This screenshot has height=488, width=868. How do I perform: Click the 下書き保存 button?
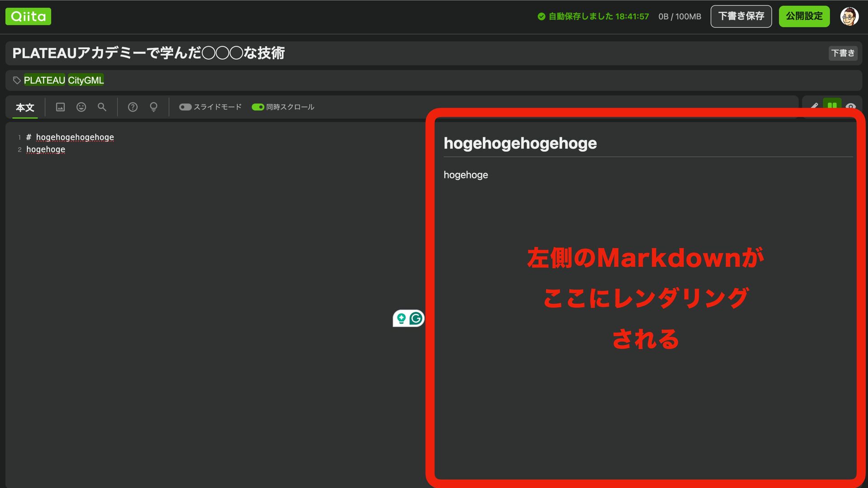click(741, 17)
